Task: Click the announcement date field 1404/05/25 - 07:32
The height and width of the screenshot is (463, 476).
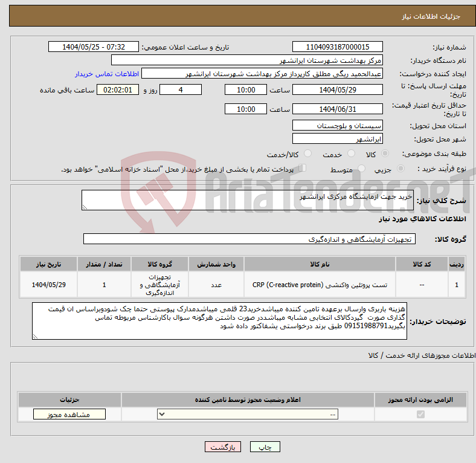Action: pos(94,47)
